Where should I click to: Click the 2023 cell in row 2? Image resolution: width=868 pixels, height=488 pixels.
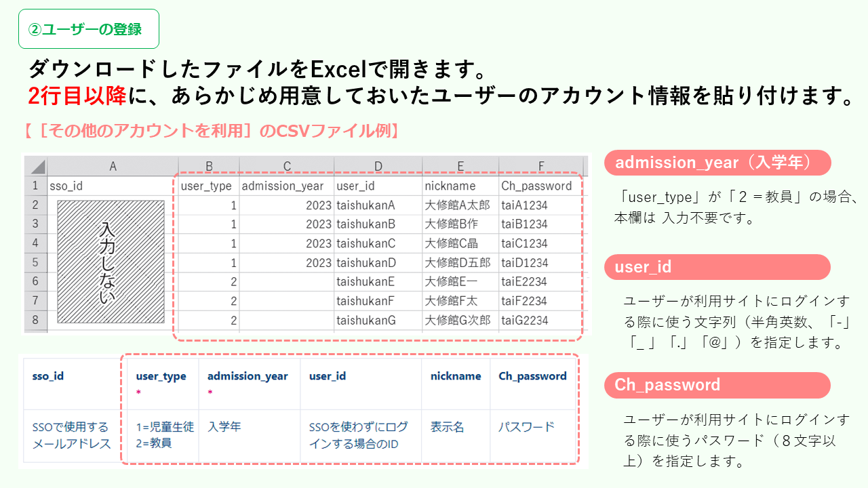coord(287,205)
